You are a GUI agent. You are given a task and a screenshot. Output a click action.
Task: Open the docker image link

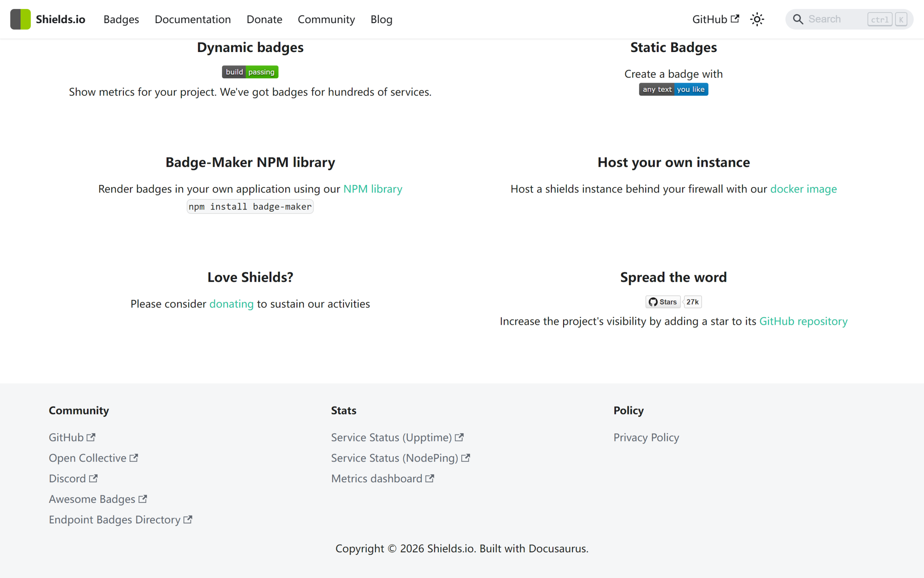pos(803,189)
